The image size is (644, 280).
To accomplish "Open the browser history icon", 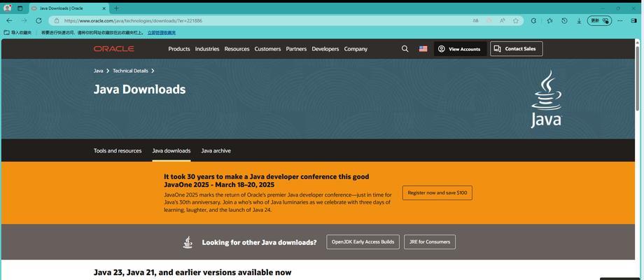I will pos(564,20).
